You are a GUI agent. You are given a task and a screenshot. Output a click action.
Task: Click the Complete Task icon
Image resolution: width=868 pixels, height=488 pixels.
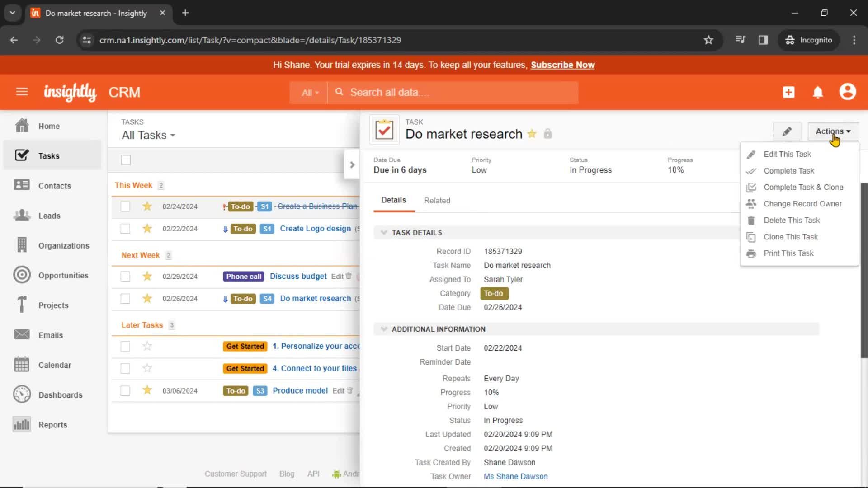751,171
